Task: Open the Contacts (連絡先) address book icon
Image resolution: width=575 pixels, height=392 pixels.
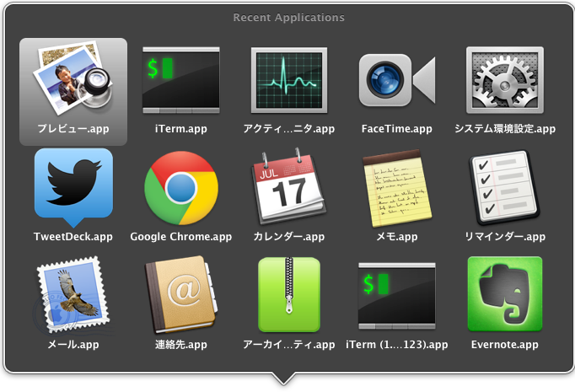Action: pyautogui.click(x=181, y=295)
